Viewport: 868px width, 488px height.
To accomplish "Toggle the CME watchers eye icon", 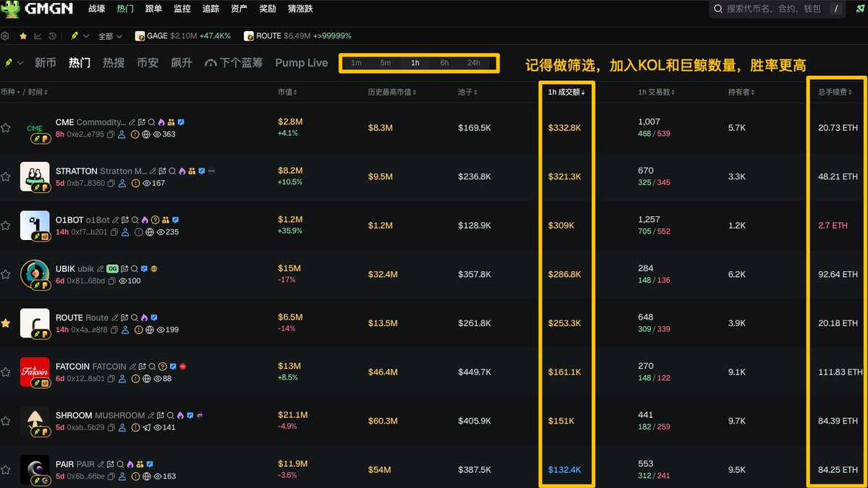I will (156, 134).
